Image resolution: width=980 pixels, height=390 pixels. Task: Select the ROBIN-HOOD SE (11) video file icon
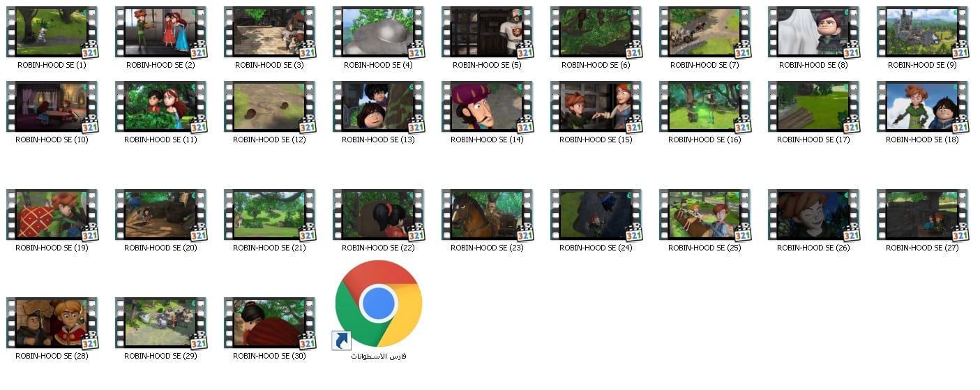160,107
